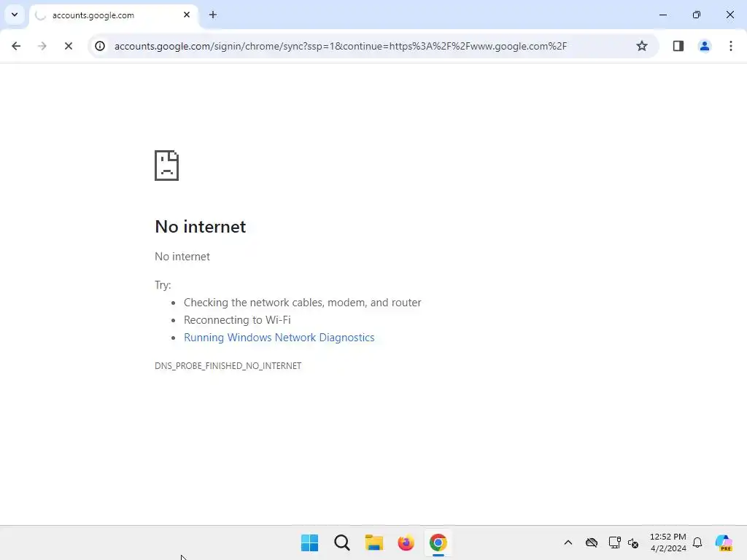747x560 pixels.
Task: Open Windows Search from taskbar
Action: click(342, 542)
